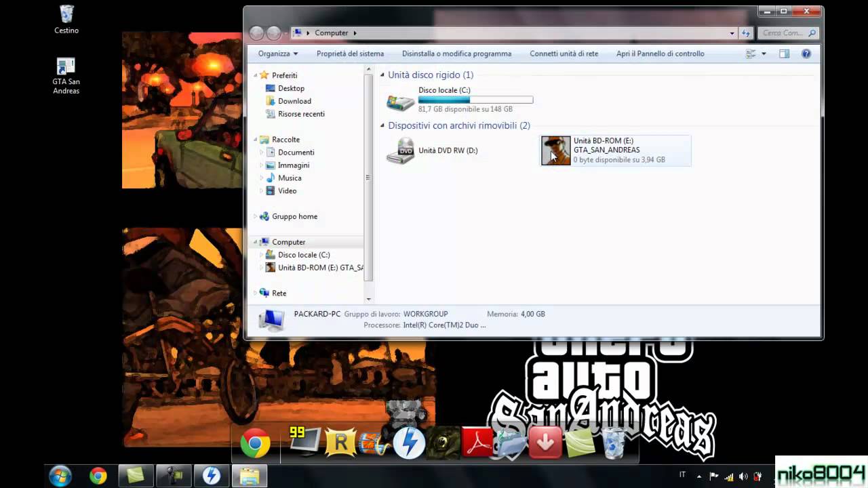This screenshot has width=868, height=488.
Task: Toggle the preview pane button
Action: coord(784,54)
